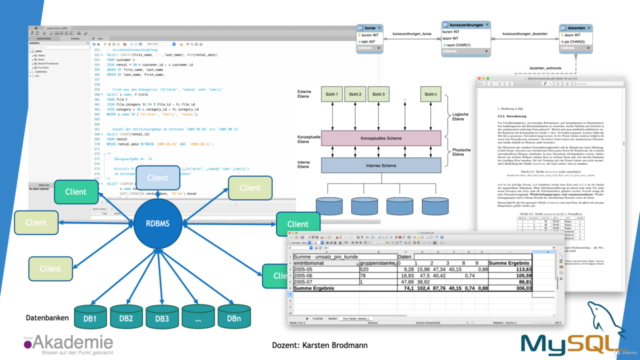Screen dimensions: 640x360
Task: Select the Sicht 2 box in the schema diagram
Action: coord(355,94)
